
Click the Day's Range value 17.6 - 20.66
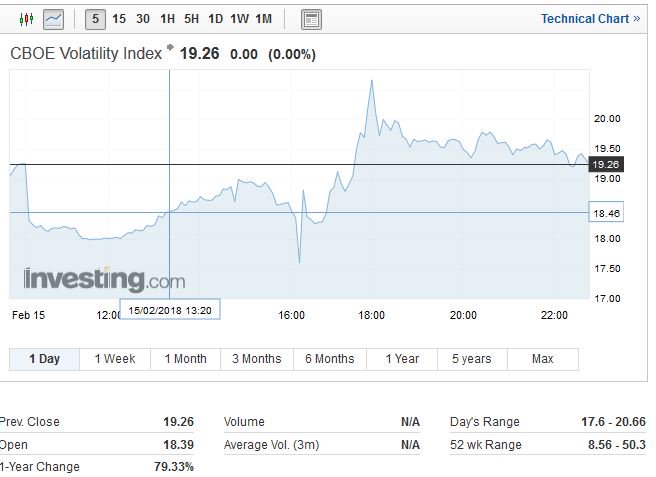(x=613, y=422)
